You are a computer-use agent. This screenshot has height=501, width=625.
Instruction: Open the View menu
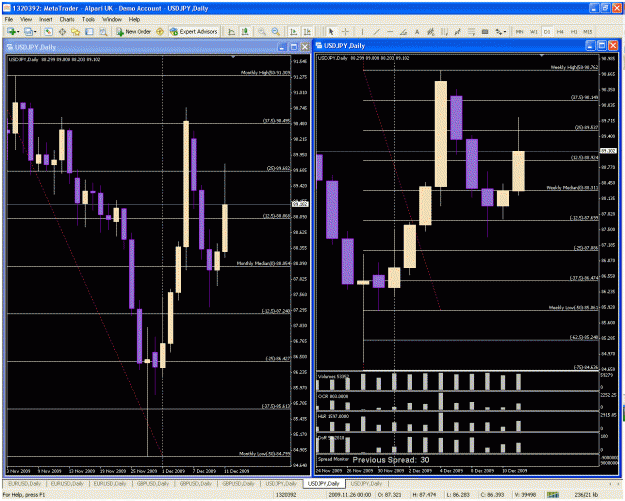[x=26, y=19]
